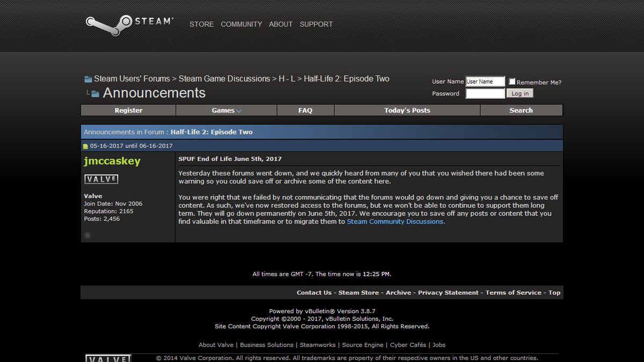Follow the Steam Community Discussions link
644x362 pixels.
point(396,221)
